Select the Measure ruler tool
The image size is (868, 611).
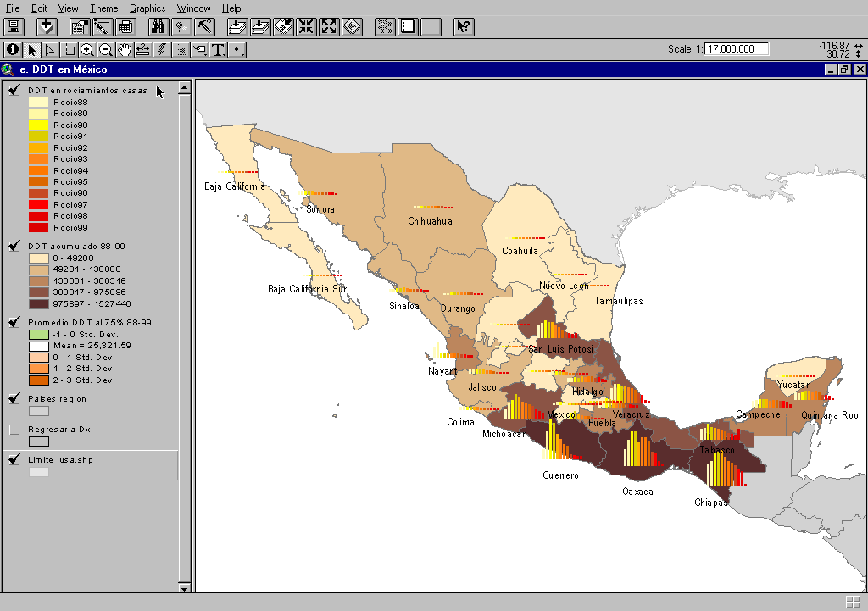tap(143, 50)
